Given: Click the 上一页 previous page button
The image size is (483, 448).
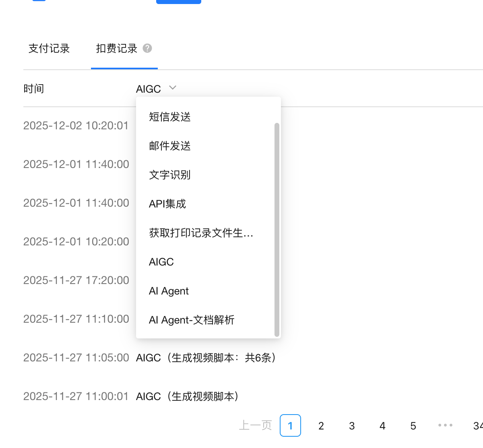Looking at the screenshot, I should [255, 425].
